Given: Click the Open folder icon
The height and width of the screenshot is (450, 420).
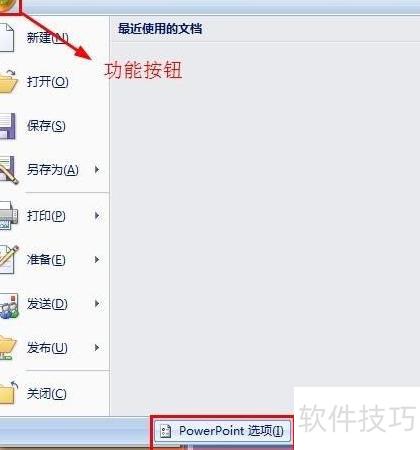Looking at the screenshot, I should pos(8,81).
